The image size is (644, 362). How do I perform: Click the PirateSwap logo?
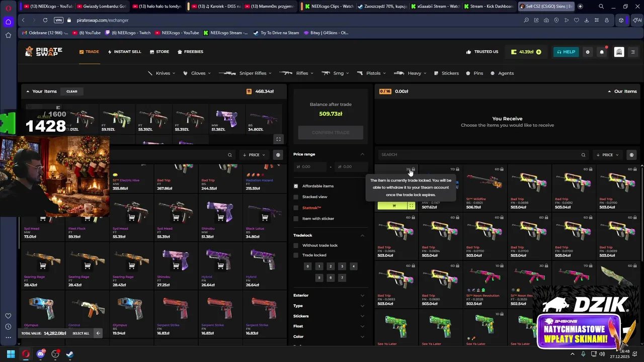44,51
